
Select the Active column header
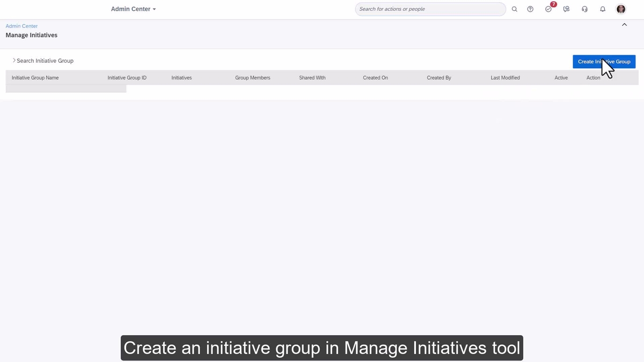[561, 78]
